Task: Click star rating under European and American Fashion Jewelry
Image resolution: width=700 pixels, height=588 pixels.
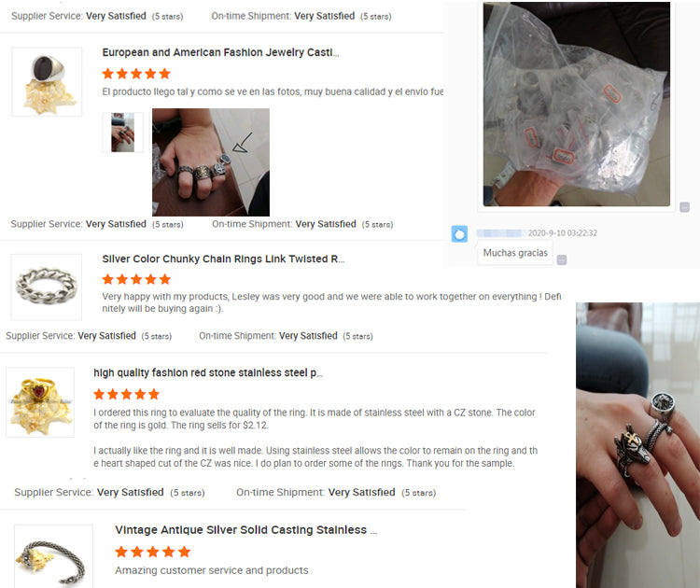Action: click(x=136, y=74)
